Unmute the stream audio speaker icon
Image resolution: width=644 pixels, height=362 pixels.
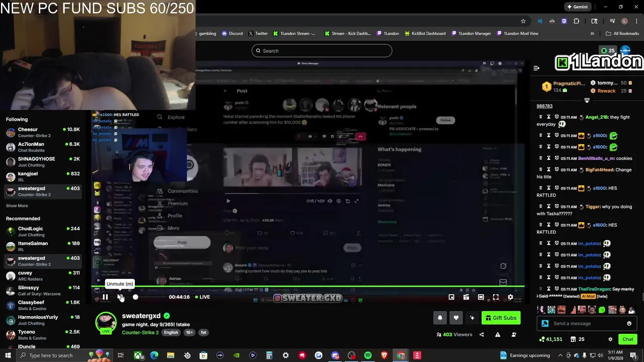[120, 297]
